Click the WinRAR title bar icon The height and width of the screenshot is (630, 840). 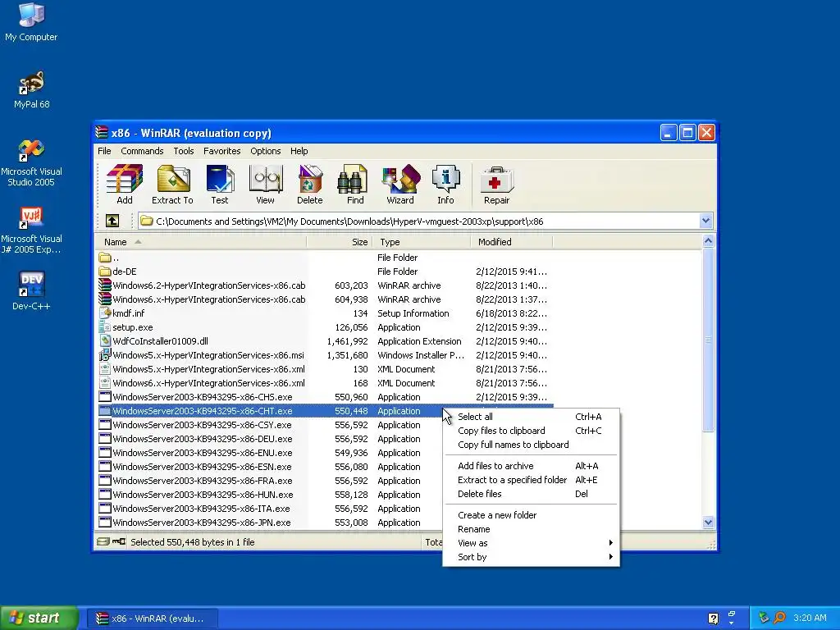click(x=102, y=132)
